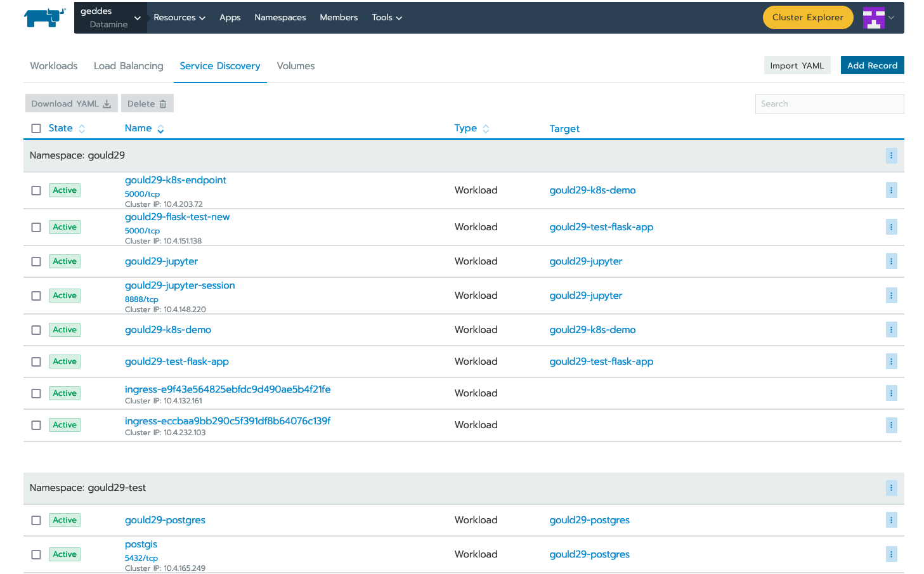Open row actions for the gould29 namespace header
This screenshot has width=924, height=574.
(x=892, y=155)
